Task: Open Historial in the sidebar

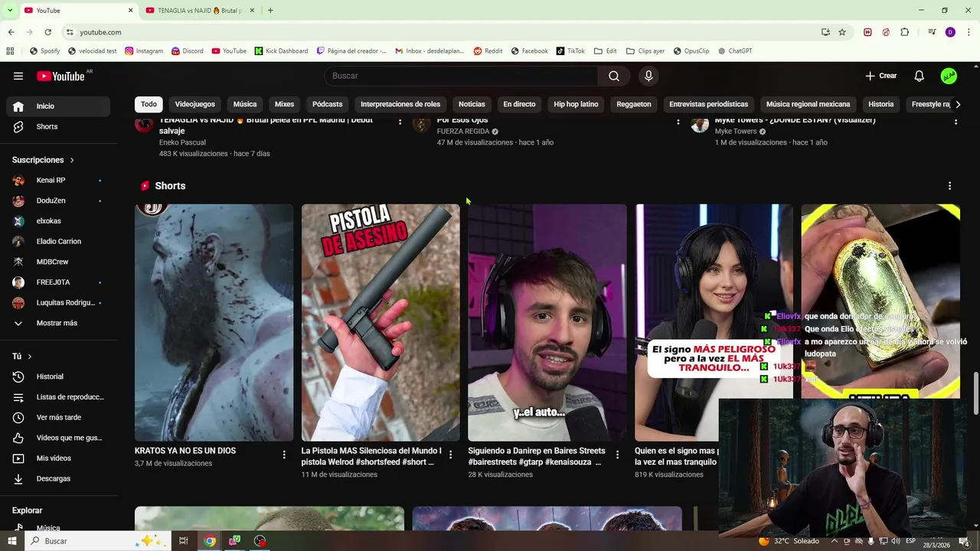Action: pyautogui.click(x=58, y=377)
